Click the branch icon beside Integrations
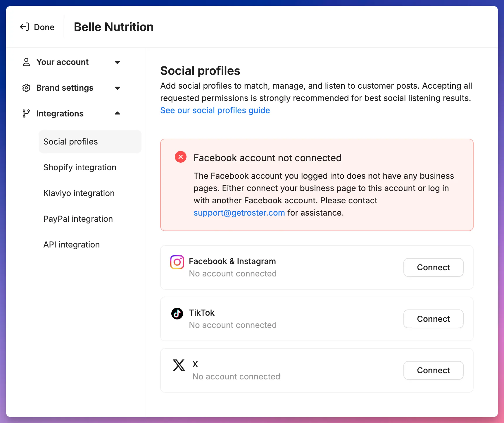This screenshot has height=423, width=504. point(26,114)
